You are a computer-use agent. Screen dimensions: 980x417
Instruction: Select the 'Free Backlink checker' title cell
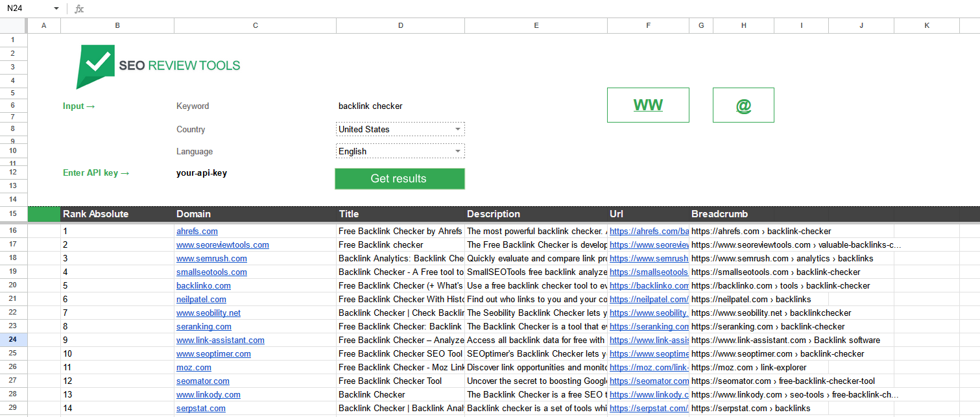point(400,244)
